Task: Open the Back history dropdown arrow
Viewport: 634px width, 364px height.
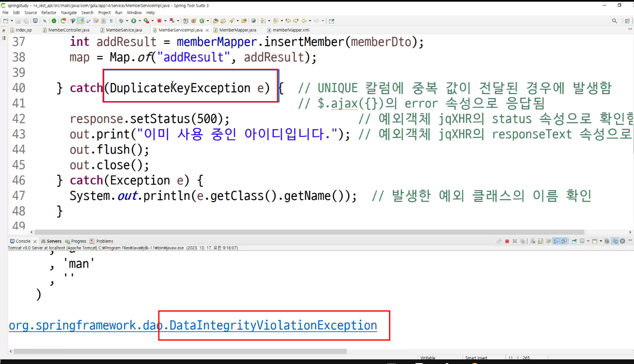Action: pos(310,21)
